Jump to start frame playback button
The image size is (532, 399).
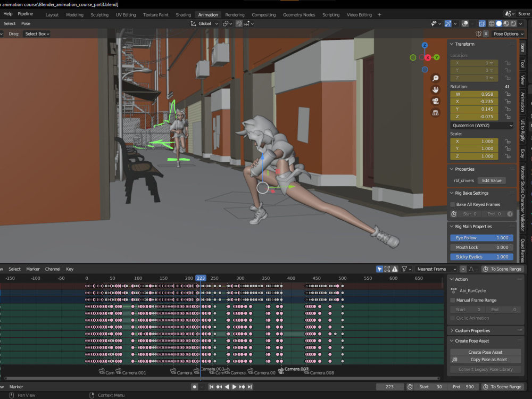[x=211, y=387]
